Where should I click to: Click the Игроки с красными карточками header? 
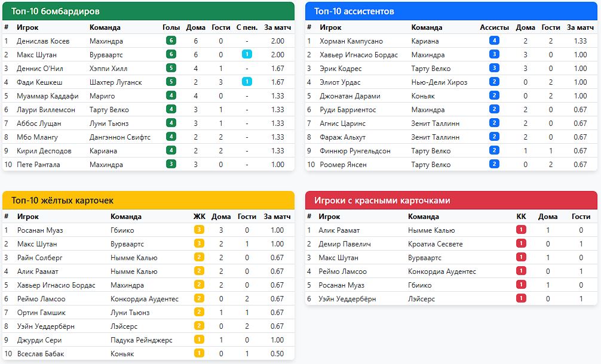(x=451, y=200)
